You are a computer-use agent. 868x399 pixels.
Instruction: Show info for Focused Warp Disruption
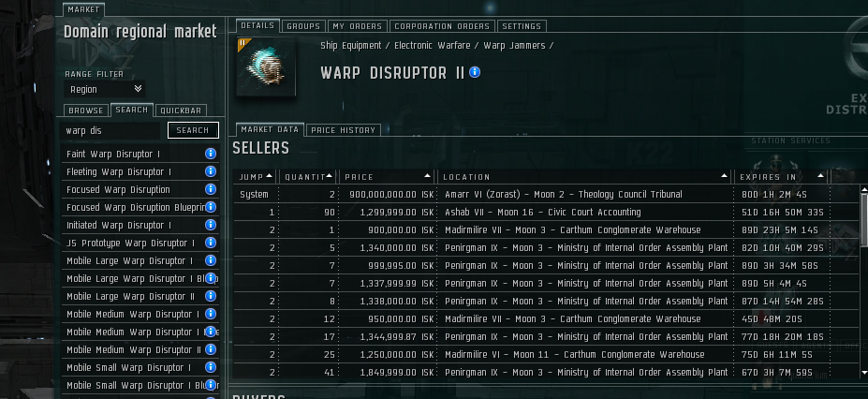[x=211, y=189]
